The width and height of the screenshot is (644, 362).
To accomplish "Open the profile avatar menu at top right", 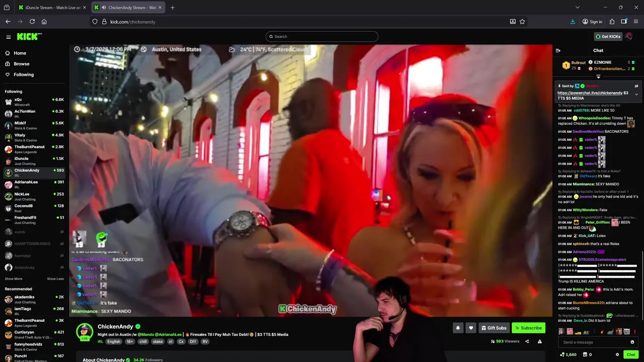I will 629,37.
